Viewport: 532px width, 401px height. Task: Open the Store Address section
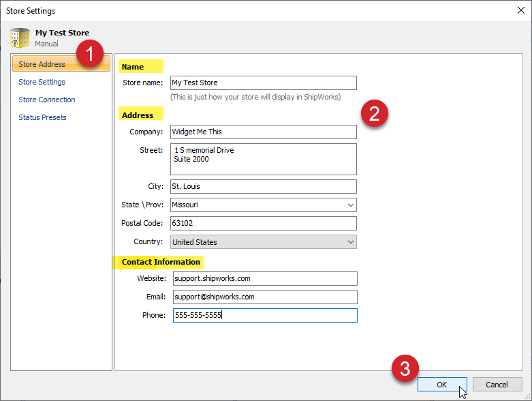point(61,64)
